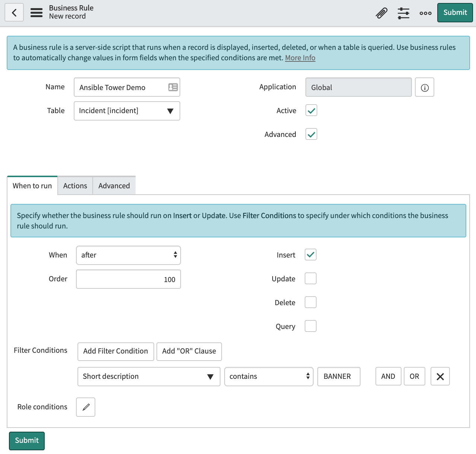Remove the filter condition with X
476x454 pixels.
(x=440, y=377)
